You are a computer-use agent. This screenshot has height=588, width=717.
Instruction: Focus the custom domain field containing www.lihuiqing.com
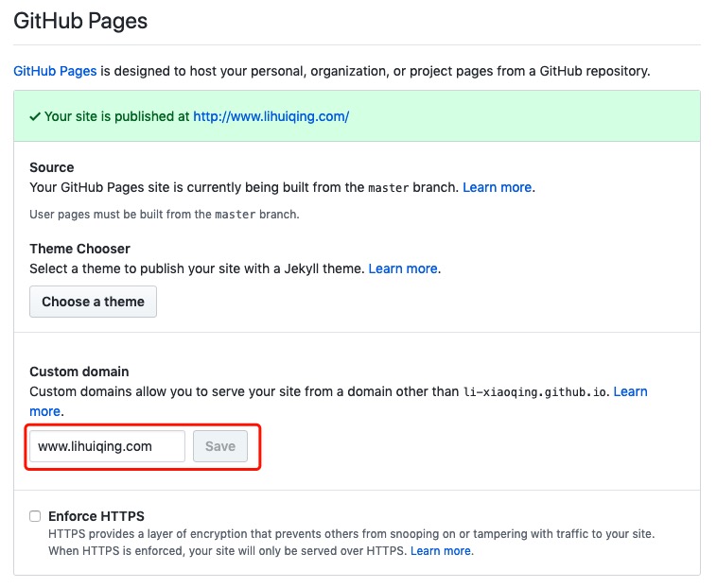[x=107, y=446]
